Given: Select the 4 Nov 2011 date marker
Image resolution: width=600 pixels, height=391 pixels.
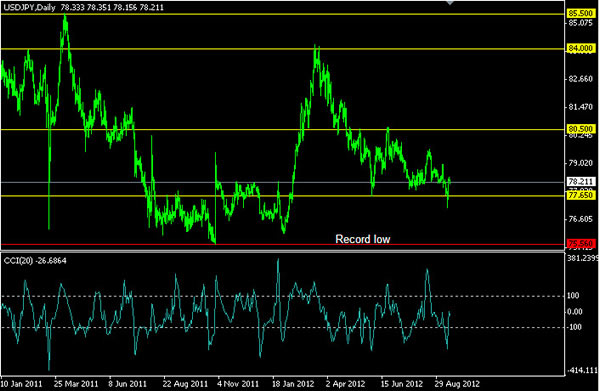Looking at the screenshot, I should [x=238, y=384].
